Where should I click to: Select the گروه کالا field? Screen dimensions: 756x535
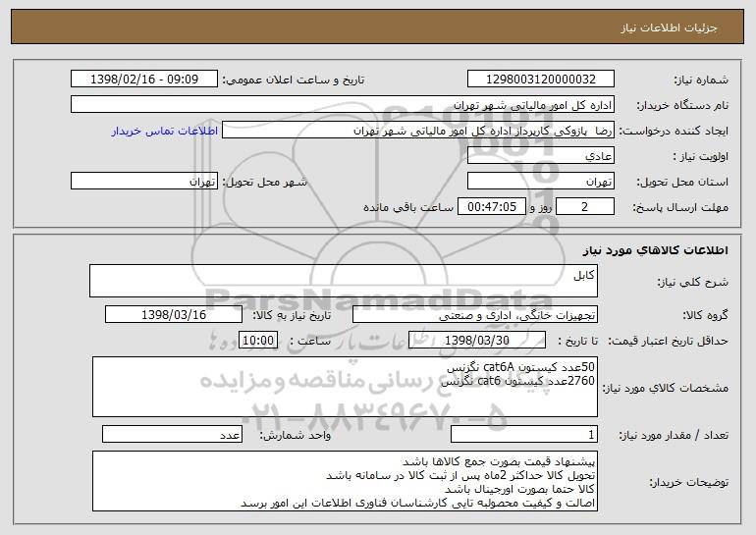coord(475,315)
